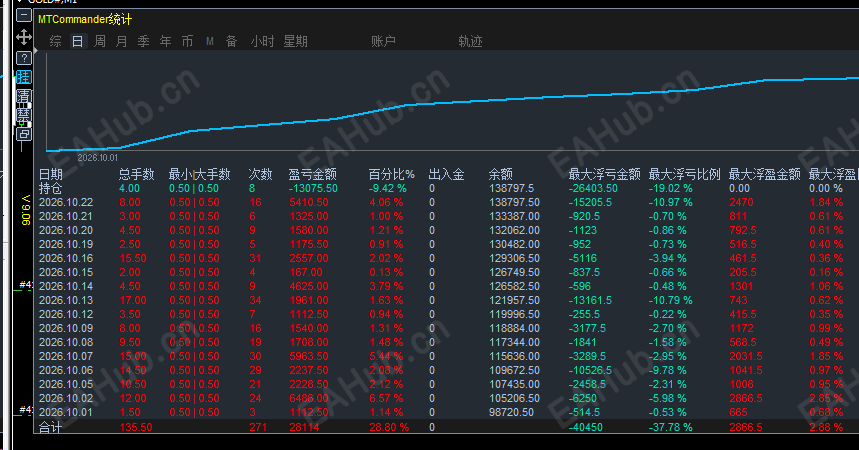
Task: Toggle the blue 挂 sidebar button
Action: [24, 77]
